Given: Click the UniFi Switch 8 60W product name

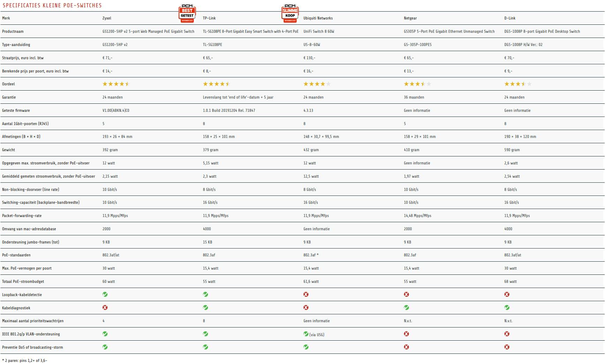Looking at the screenshot, I should pos(318,31).
